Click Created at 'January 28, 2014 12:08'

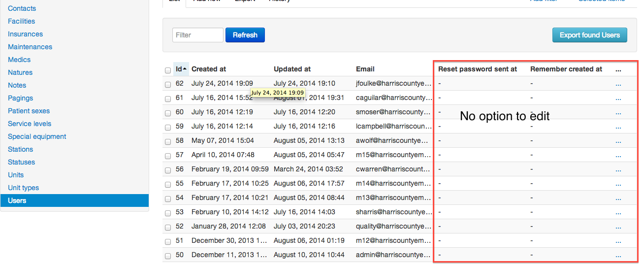pos(228,226)
